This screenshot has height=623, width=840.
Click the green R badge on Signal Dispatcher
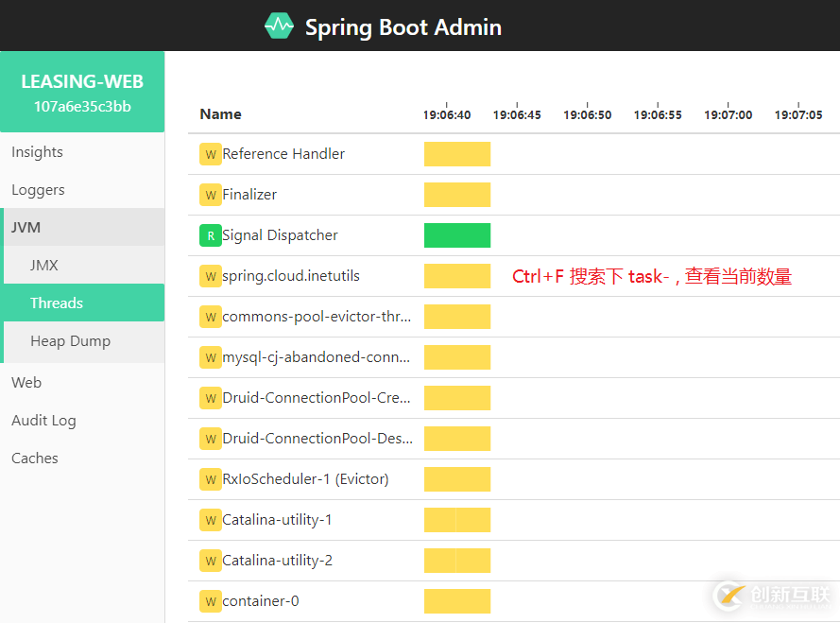pyautogui.click(x=211, y=235)
